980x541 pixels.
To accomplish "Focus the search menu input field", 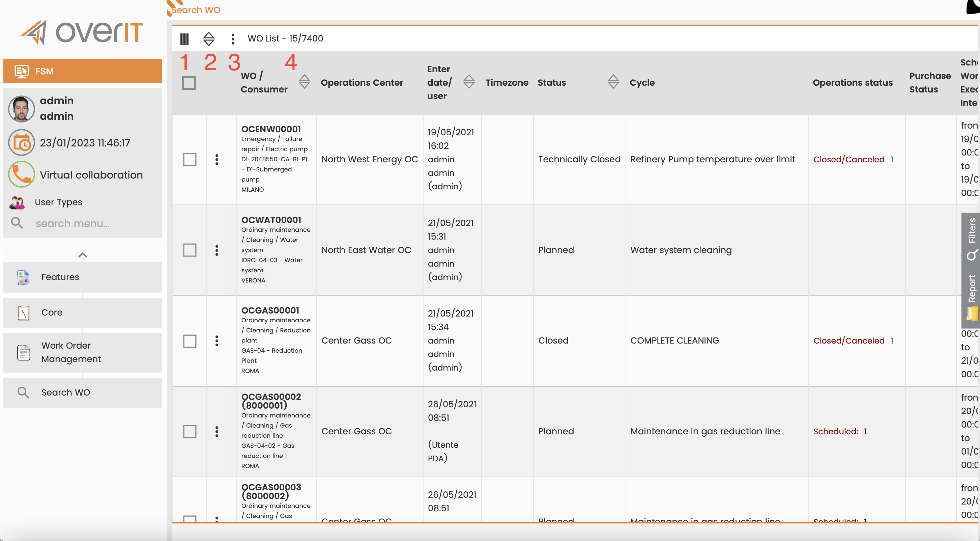I will [x=95, y=223].
